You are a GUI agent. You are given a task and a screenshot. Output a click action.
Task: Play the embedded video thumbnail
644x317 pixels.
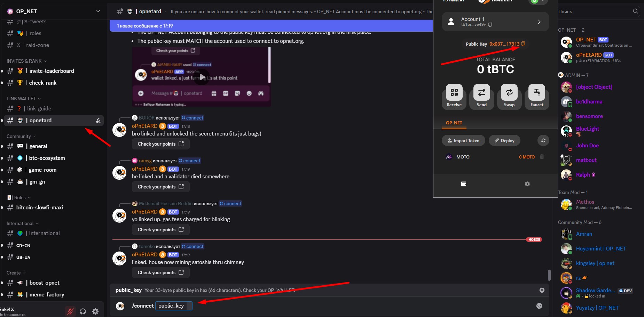(202, 77)
